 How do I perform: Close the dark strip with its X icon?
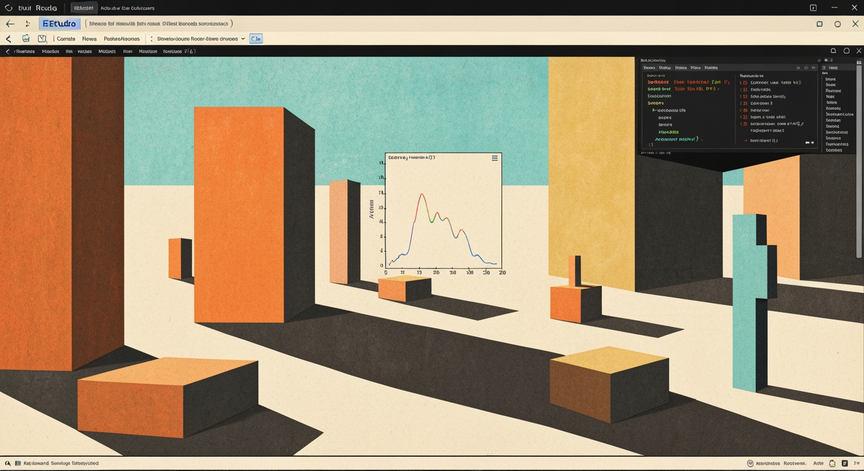point(858,51)
